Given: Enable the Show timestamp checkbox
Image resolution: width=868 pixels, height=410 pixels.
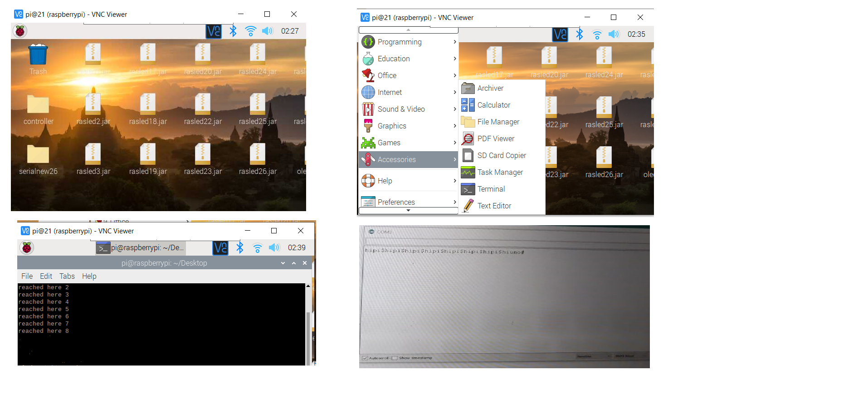Looking at the screenshot, I should [x=395, y=358].
